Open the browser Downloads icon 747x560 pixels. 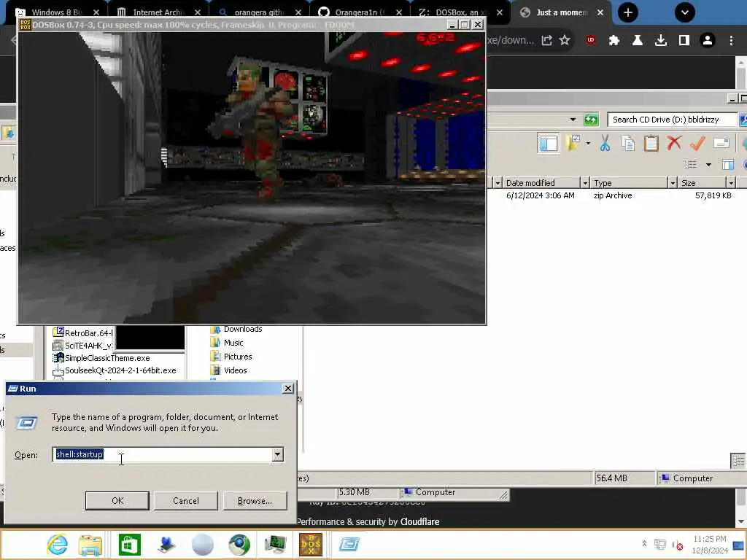click(x=661, y=41)
